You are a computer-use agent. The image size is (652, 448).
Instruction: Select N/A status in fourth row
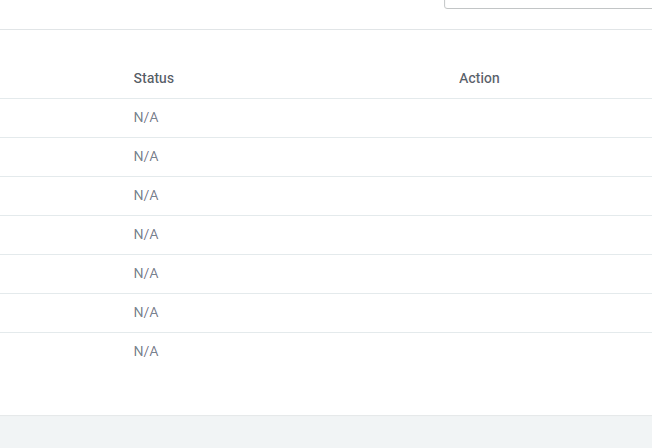(146, 235)
